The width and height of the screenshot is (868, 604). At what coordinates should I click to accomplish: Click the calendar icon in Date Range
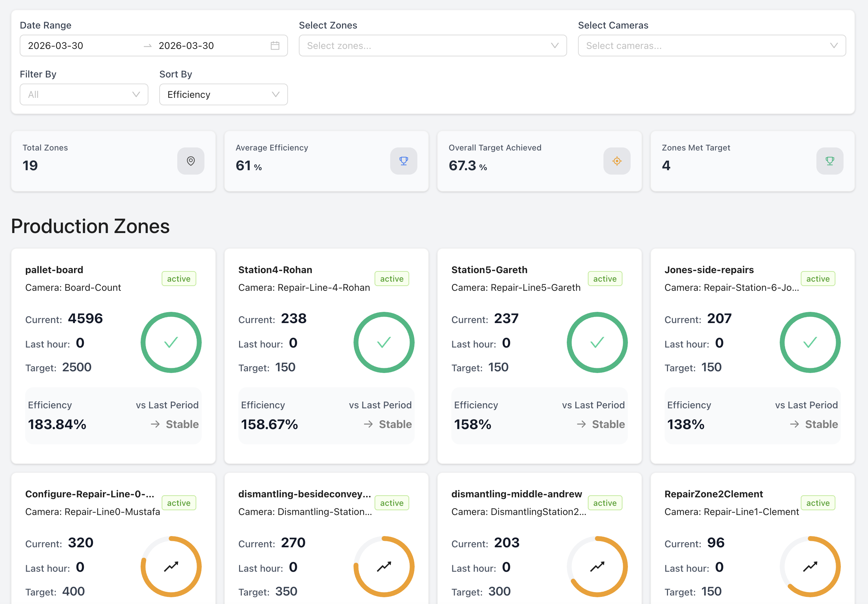(x=275, y=46)
